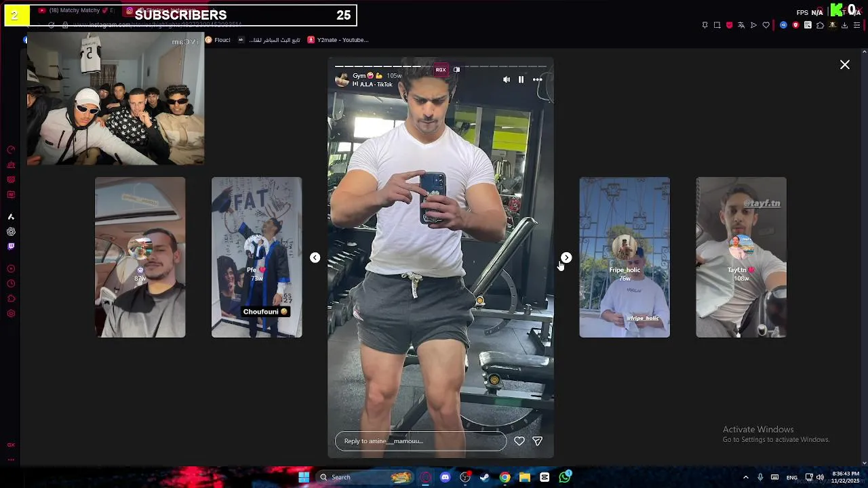The height and width of the screenshot is (488, 868).
Task: Open the send flow arrow icon
Action: tap(753, 25)
